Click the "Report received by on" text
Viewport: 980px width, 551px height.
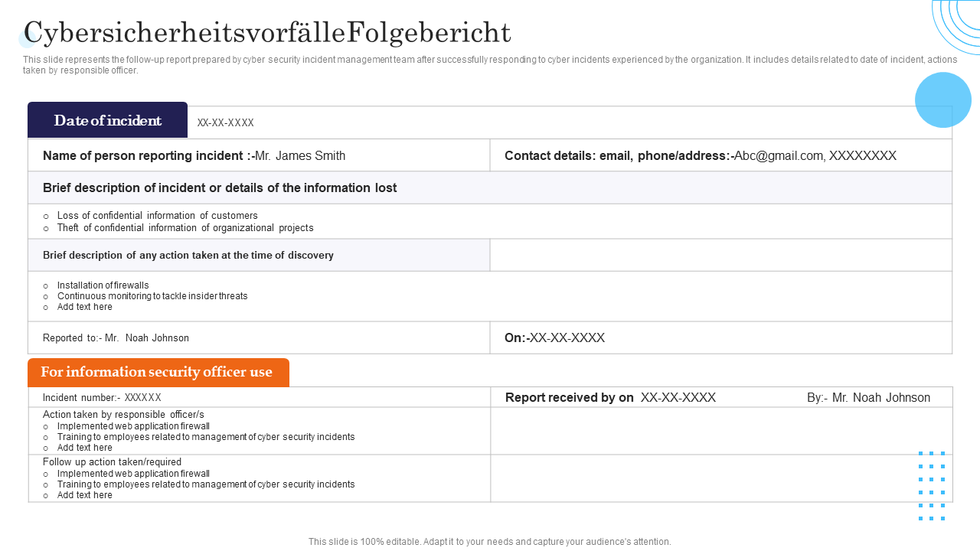point(570,398)
